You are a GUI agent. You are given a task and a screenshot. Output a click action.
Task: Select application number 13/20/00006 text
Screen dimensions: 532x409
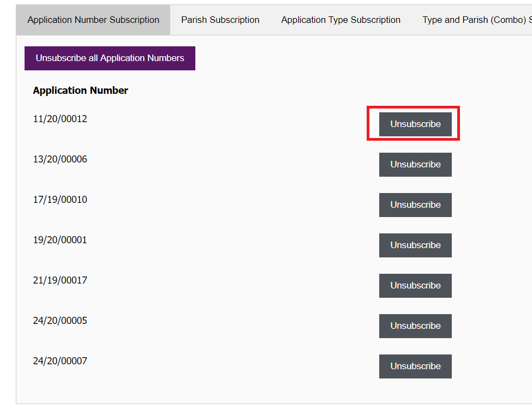click(60, 159)
